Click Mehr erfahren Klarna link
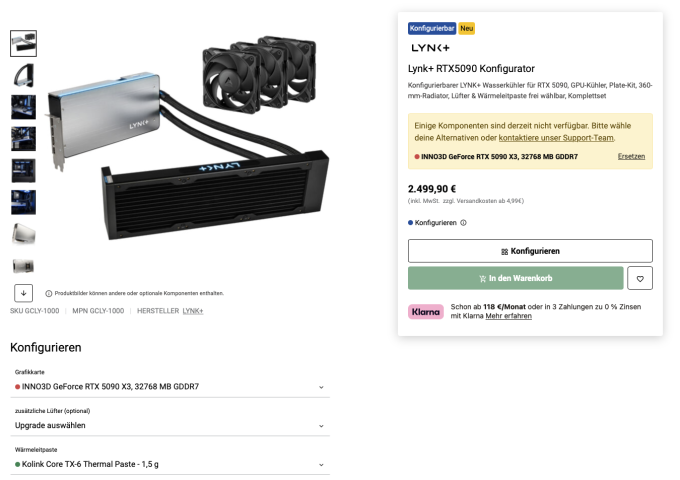The width and height of the screenshot is (680, 480). point(508,316)
